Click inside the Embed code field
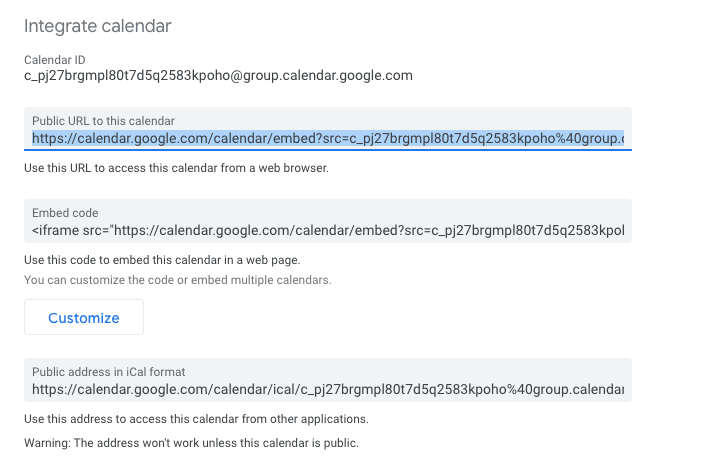Screen dimensions: 701x458 point(328,221)
